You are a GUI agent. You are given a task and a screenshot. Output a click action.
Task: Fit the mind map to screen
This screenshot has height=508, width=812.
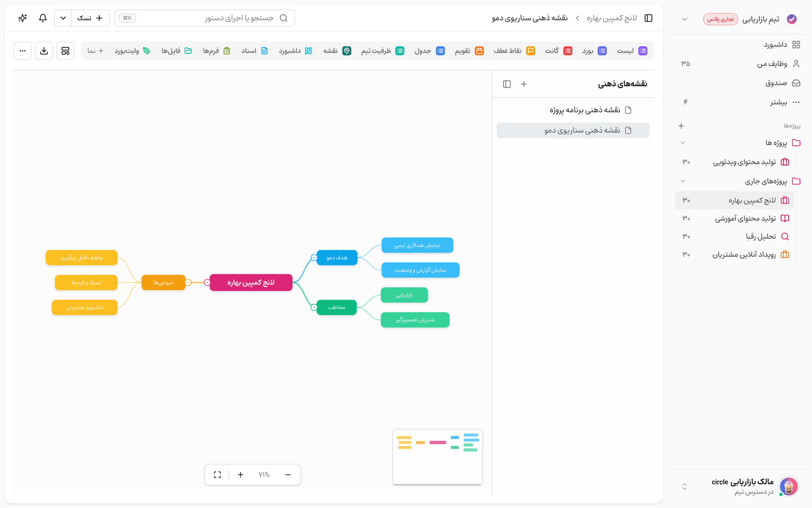coord(217,475)
